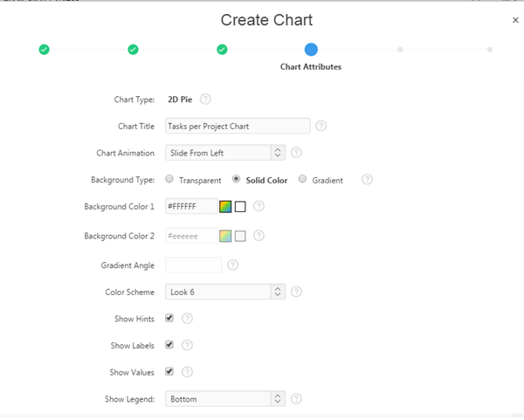Choose the Gradient background option

tap(302, 180)
